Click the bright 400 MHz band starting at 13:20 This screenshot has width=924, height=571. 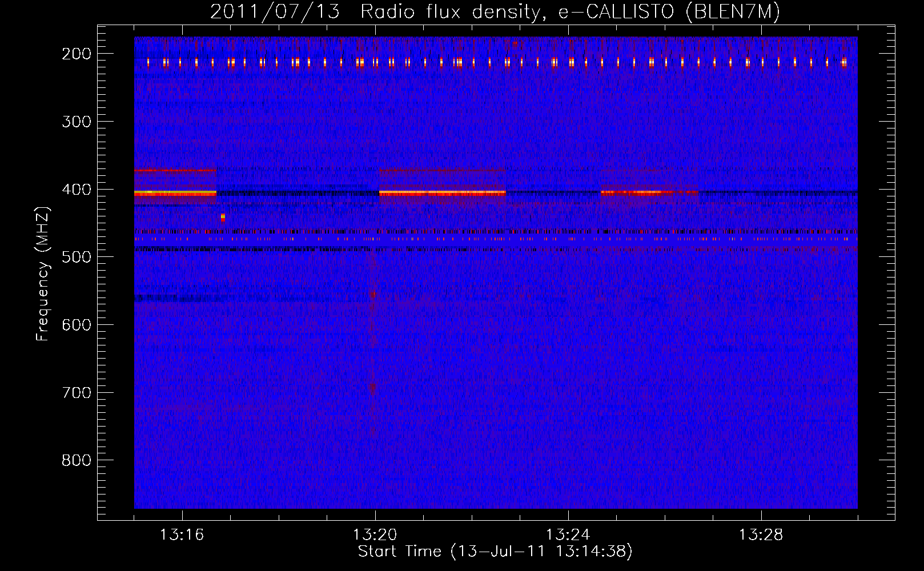443,194
